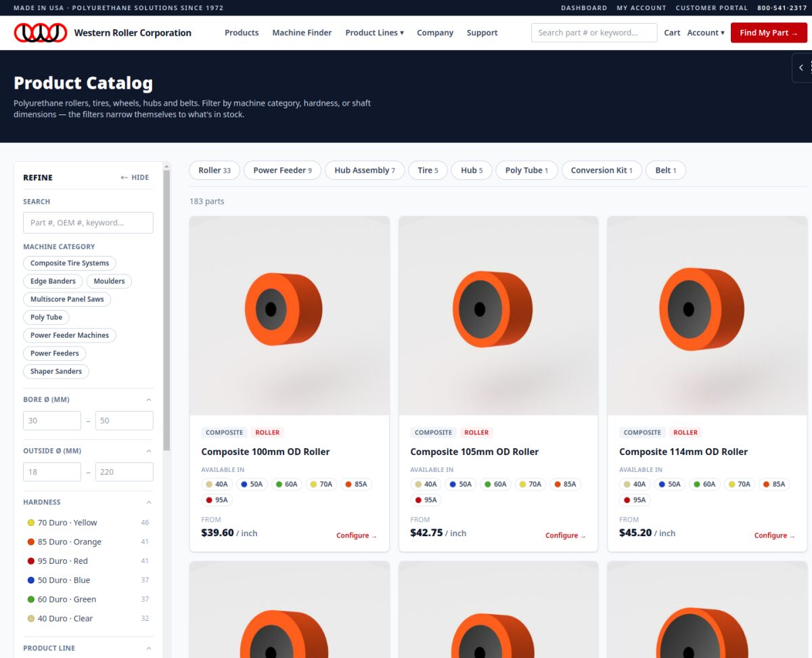Pick 50A swatch on 100mm roller
Viewport: 812px width, 658px height.
252,484
